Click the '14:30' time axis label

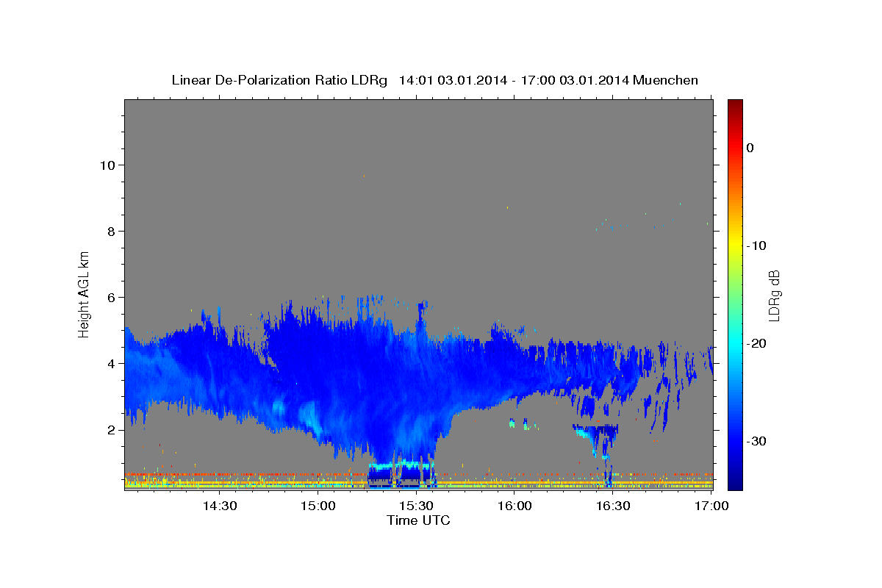click(x=220, y=506)
